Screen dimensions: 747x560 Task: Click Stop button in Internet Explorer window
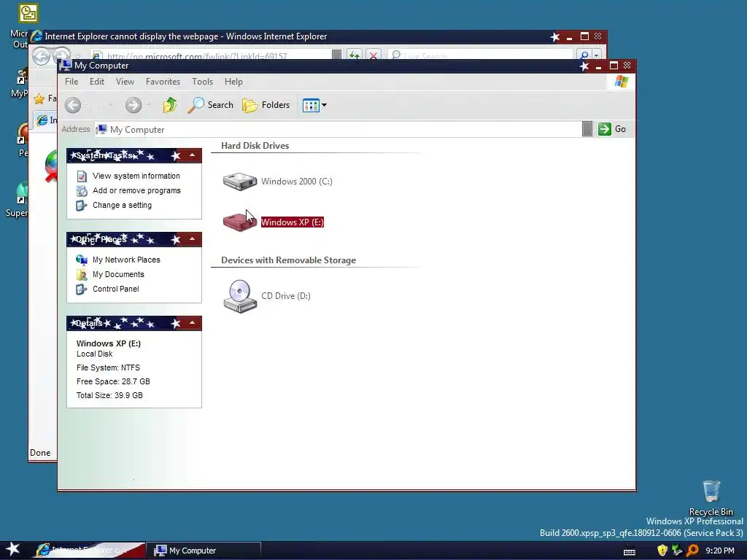pos(373,55)
